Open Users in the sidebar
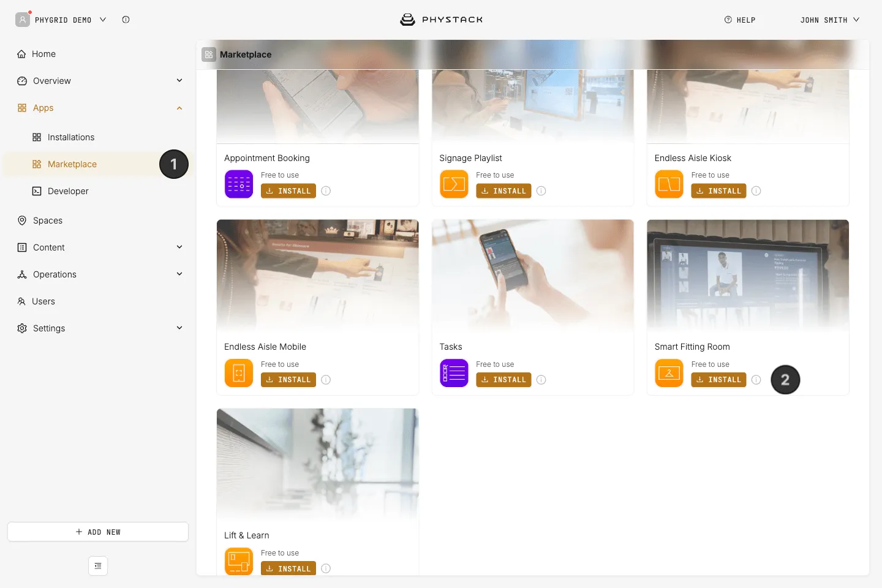The height and width of the screenshot is (588, 882). coord(98,301)
